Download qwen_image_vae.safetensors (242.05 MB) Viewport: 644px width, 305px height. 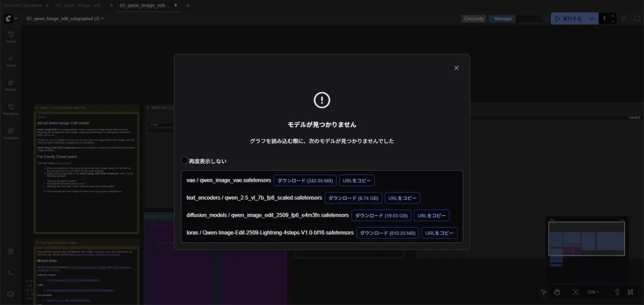(x=305, y=180)
